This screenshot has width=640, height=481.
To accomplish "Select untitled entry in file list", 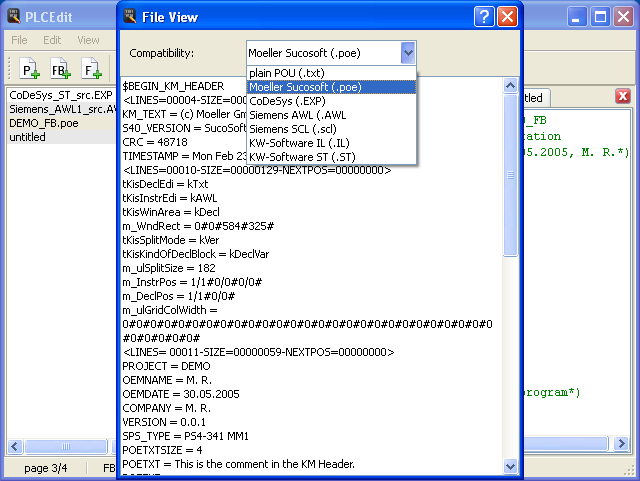I will 61,137.
